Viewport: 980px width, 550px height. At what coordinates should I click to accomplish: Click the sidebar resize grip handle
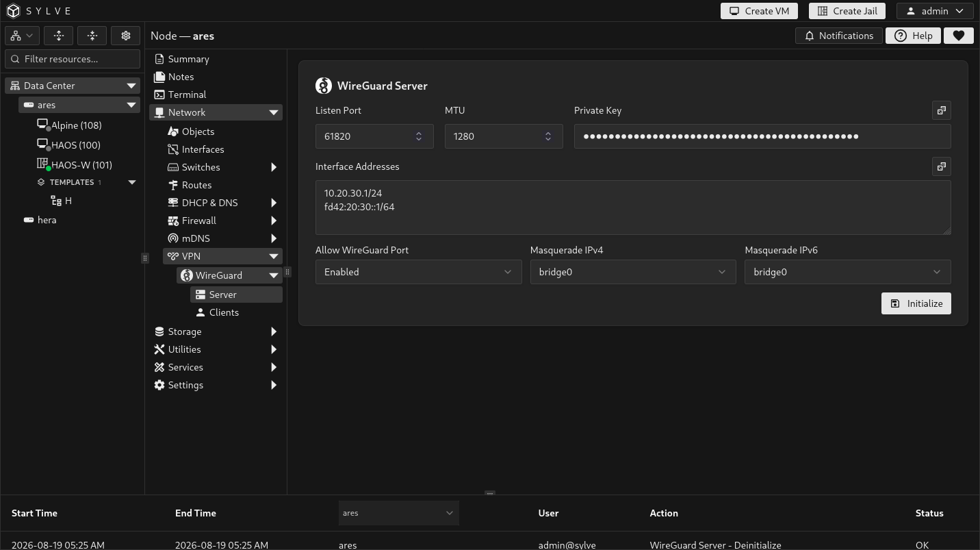tap(144, 258)
